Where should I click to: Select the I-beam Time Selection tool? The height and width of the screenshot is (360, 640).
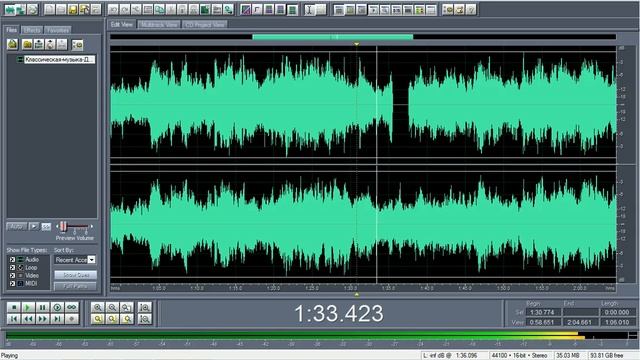(309, 9)
